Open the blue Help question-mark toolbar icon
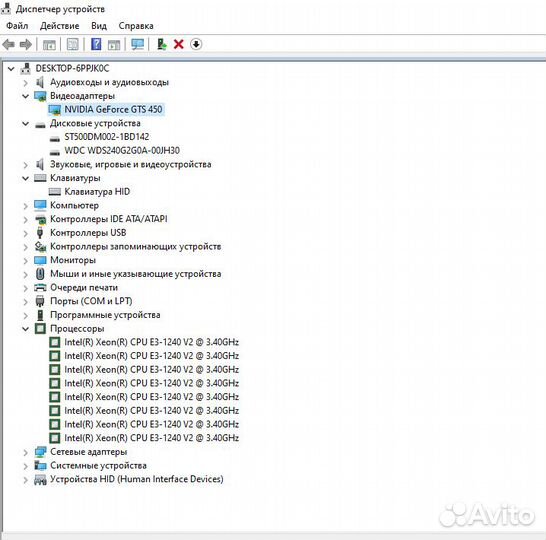Image resolution: width=546 pixels, height=540 pixels. 96,44
